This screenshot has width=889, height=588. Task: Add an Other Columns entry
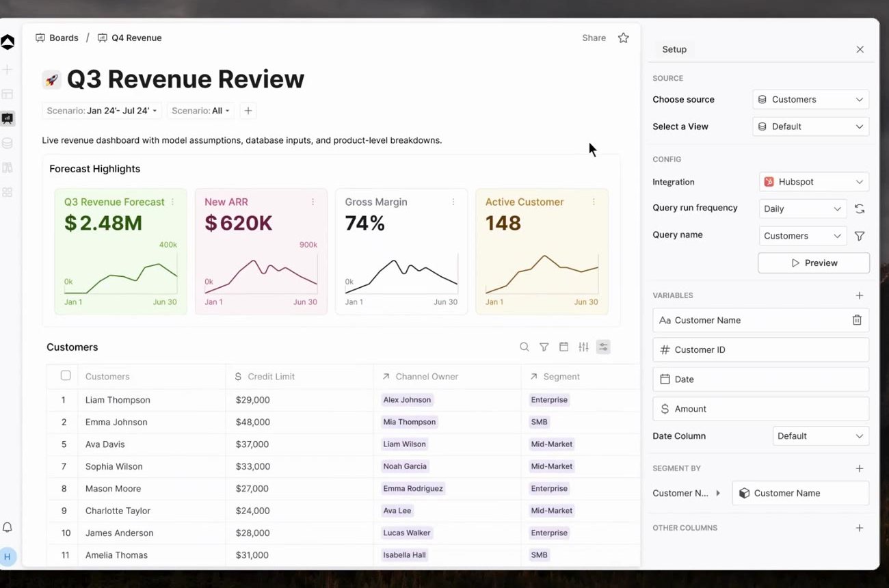860,528
